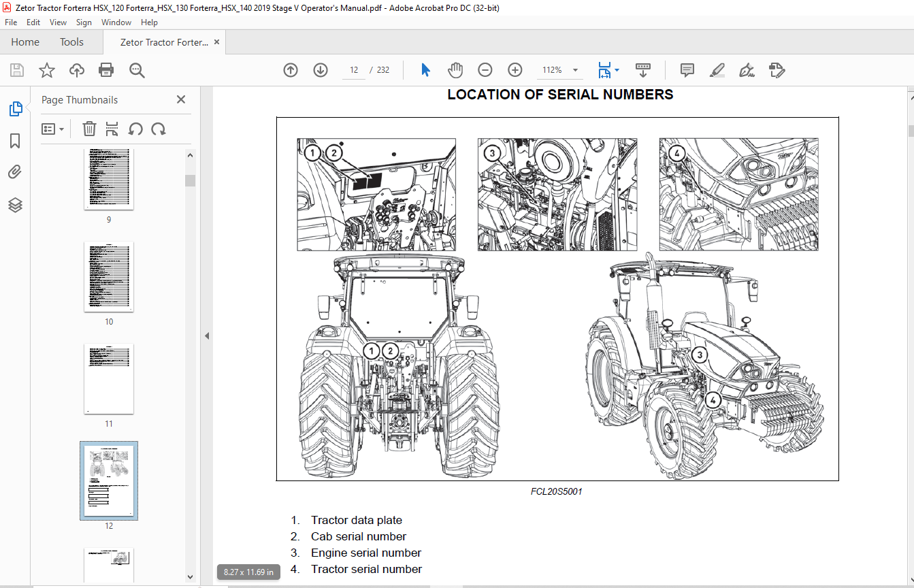Open the View menu
Image resolution: width=914 pixels, height=588 pixels.
pos(58,22)
